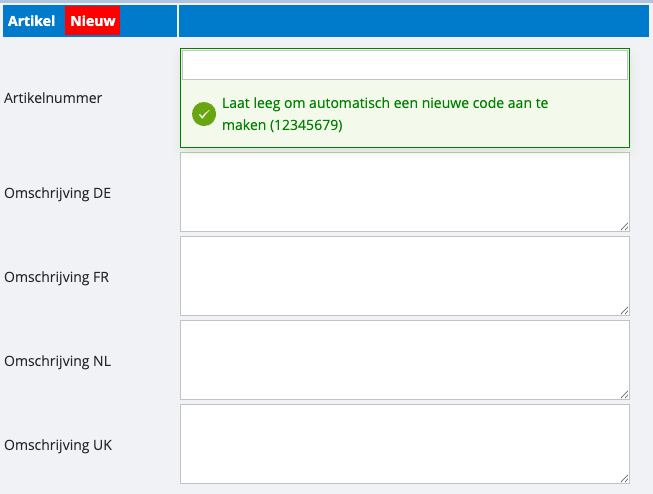
Task: Place the cursor in the Omschrijving FR text area
Action: coord(404,276)
